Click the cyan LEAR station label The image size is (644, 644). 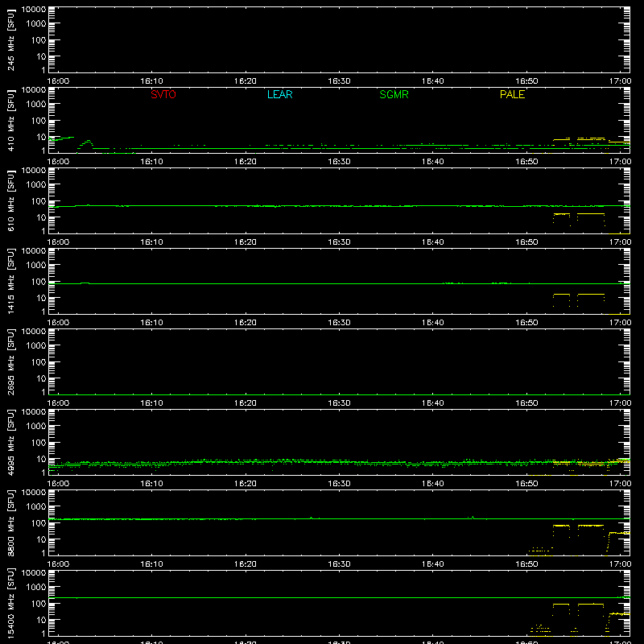pos(279,94)
